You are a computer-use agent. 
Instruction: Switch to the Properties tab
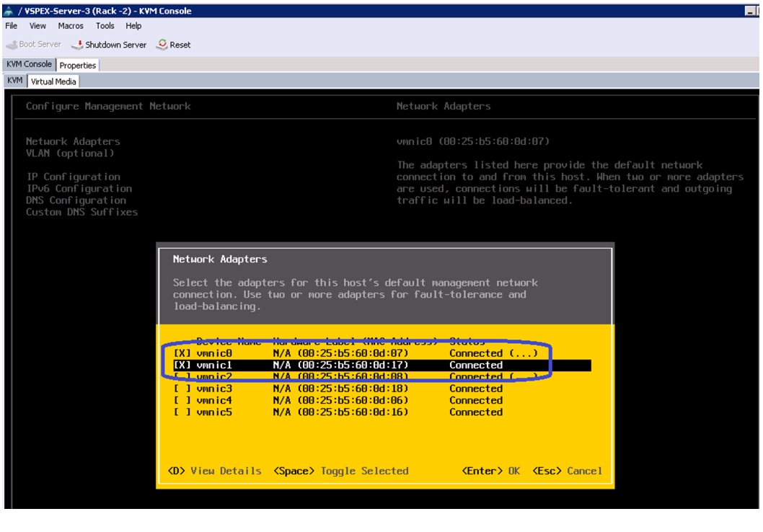tap(78, 65)
